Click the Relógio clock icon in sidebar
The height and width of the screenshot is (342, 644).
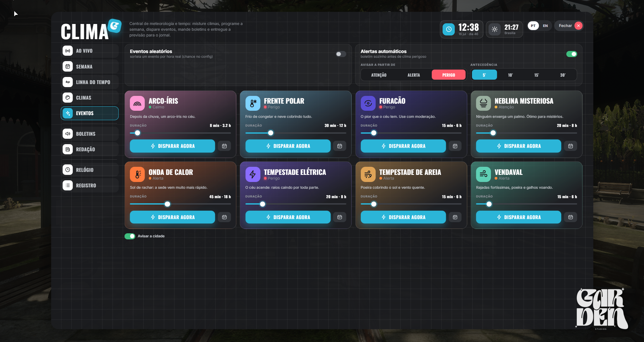coord(68,170)
